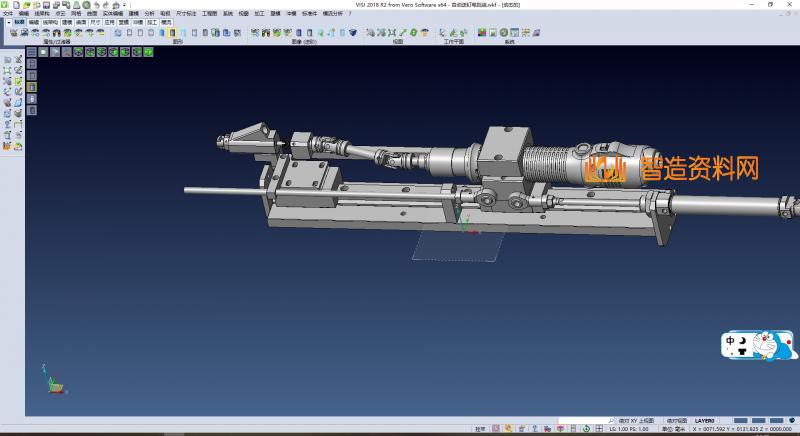Viewport: 800px width, 436px height.
Task: Toggle the 中 Chinese input mode button
Action: coord(731,340)
